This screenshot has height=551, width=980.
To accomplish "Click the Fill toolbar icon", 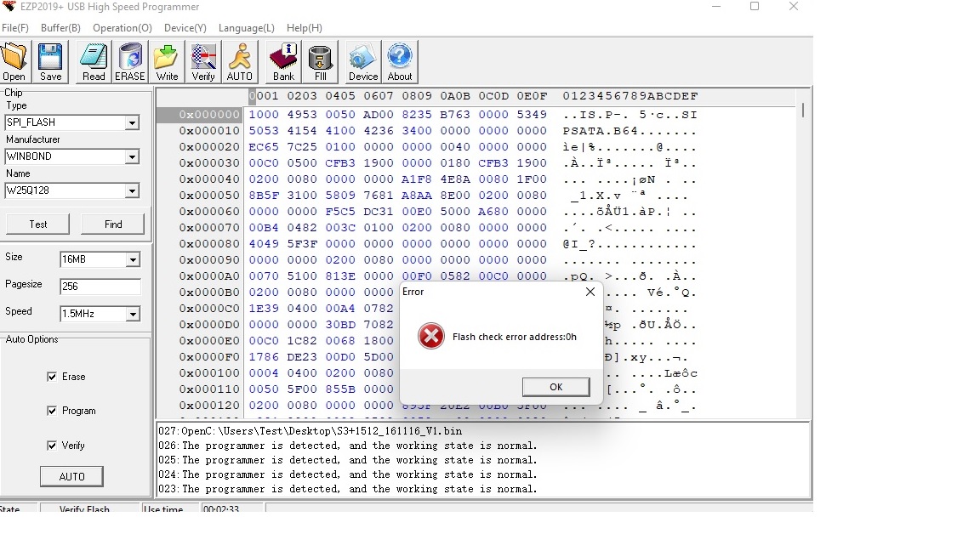I will (320, 62).
